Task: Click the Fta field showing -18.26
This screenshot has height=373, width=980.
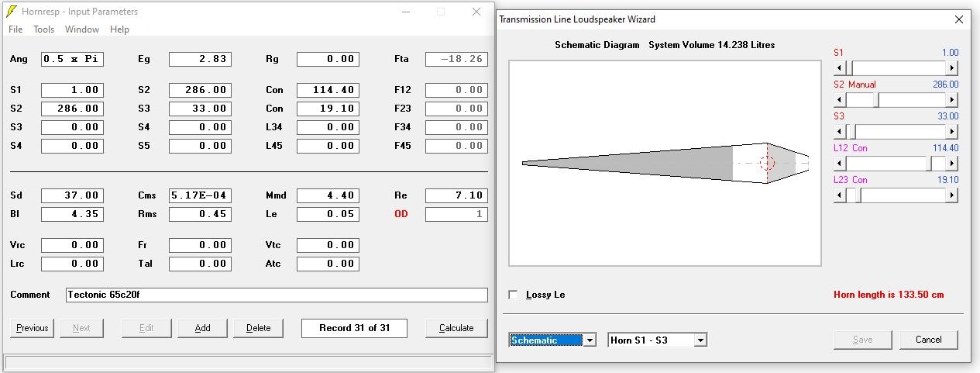Action: point(456,59)
